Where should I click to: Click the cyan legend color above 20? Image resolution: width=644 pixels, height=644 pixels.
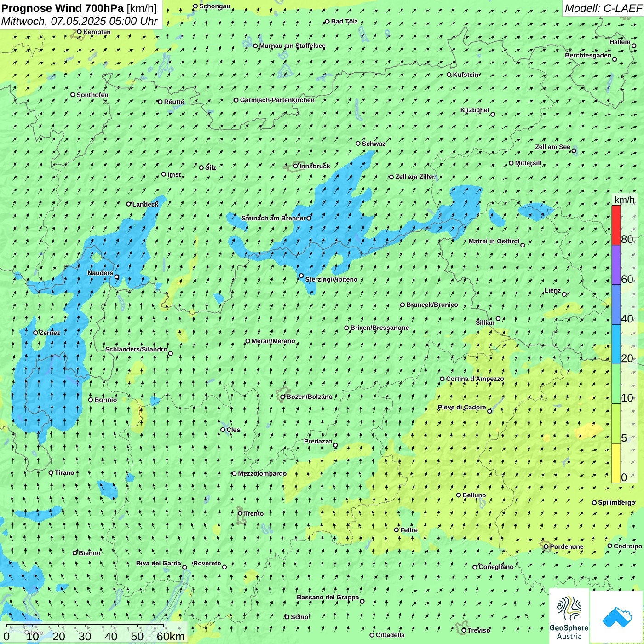point(616,345)
